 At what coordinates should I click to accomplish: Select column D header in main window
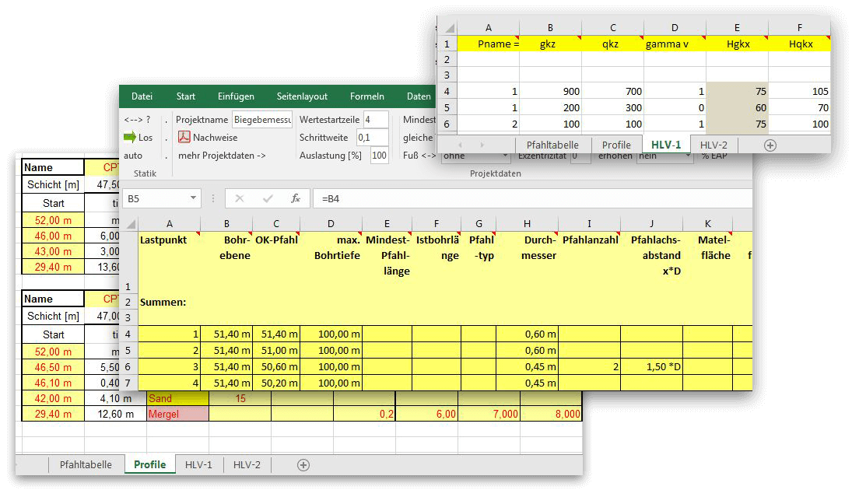331,224
